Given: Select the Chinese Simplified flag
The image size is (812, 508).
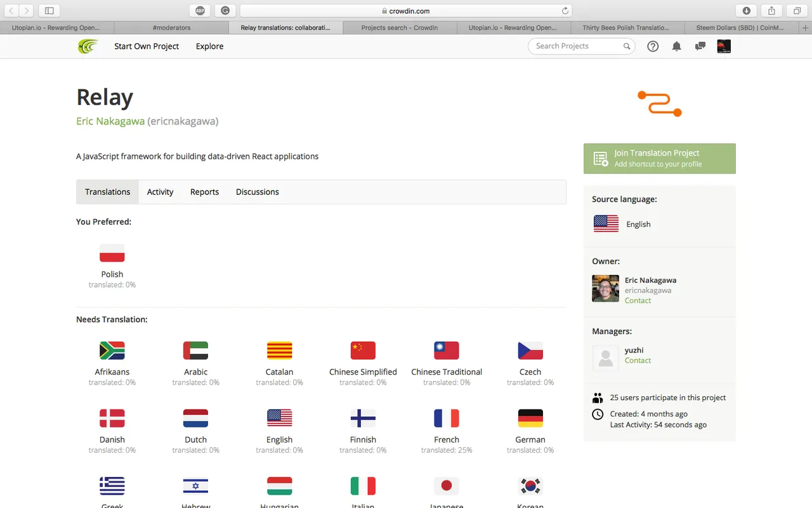Looking at the screenshot, I should 363,351.
